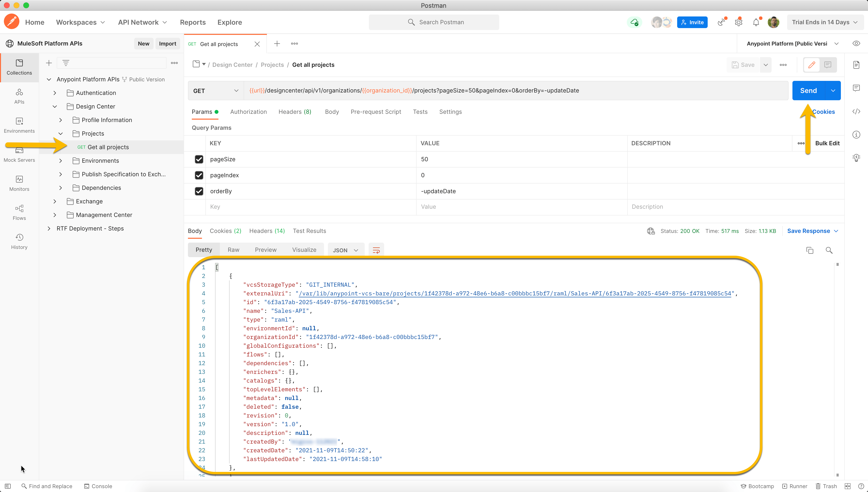Open the Console from the bottom bar

pyautogui.click(x=98, y=486)
